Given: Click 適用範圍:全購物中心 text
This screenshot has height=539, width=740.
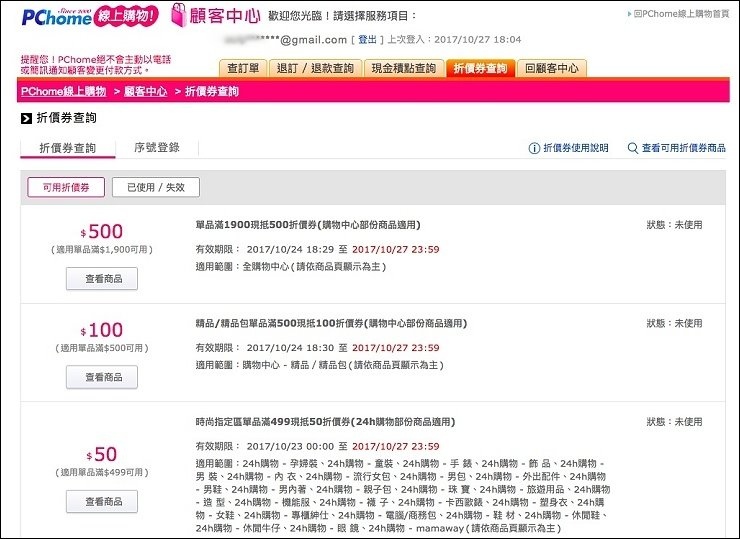Looking at the screenshot, I should (x=291, y=267).
